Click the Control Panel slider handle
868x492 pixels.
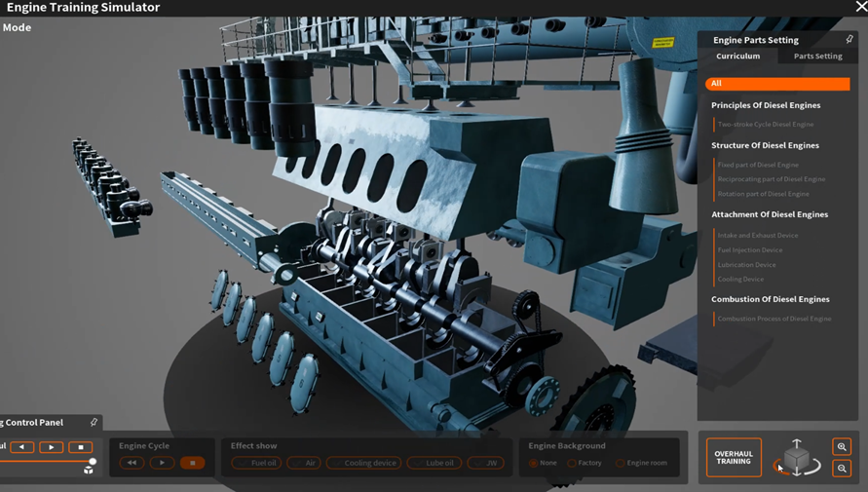tap(93, 461)
